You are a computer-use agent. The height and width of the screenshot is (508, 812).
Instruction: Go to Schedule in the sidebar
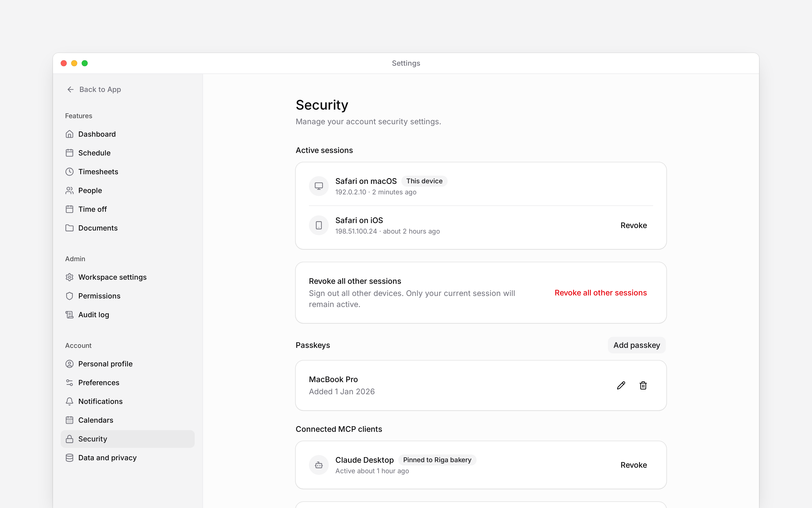click(x=127, y=153)
